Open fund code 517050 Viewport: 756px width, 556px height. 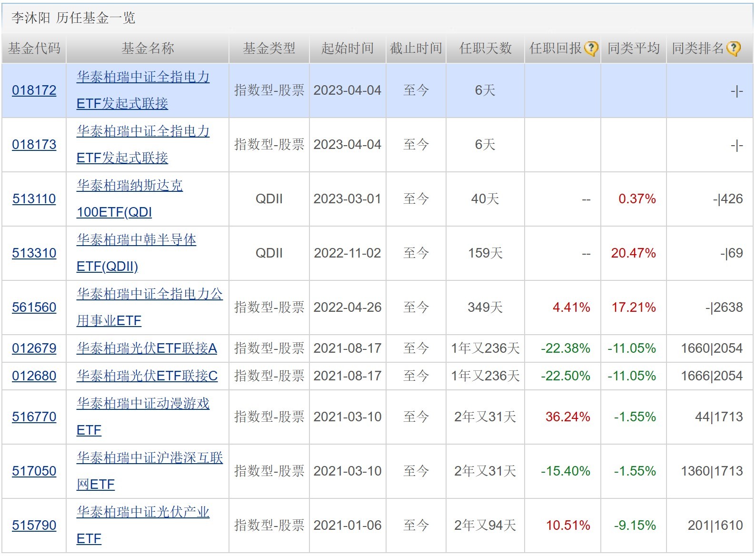[x=34, y=471]
